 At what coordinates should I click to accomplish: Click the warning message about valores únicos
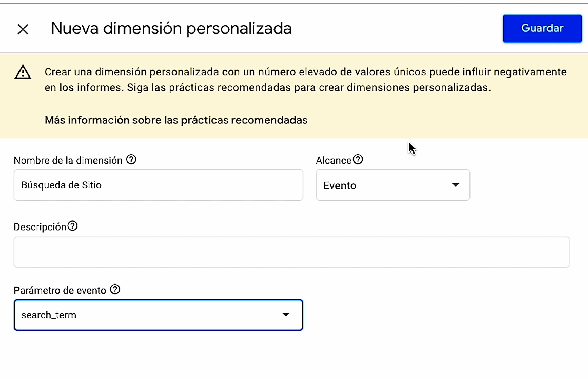(305, 80)
